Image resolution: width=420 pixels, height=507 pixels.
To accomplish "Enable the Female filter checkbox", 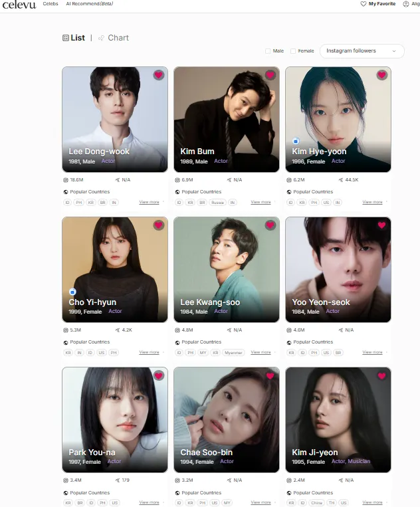I will [293, 51].
